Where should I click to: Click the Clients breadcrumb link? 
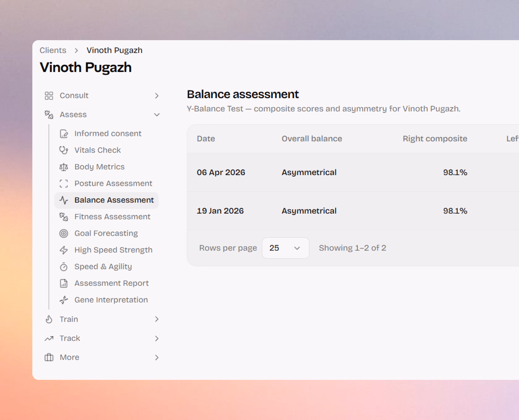point(53,50)
